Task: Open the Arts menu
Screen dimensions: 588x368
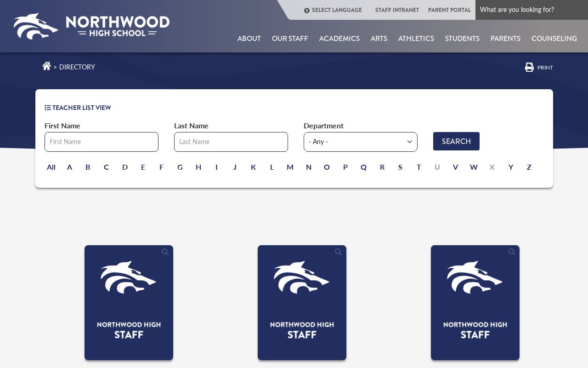Action: pyautogui.click(x=379, y=39)
